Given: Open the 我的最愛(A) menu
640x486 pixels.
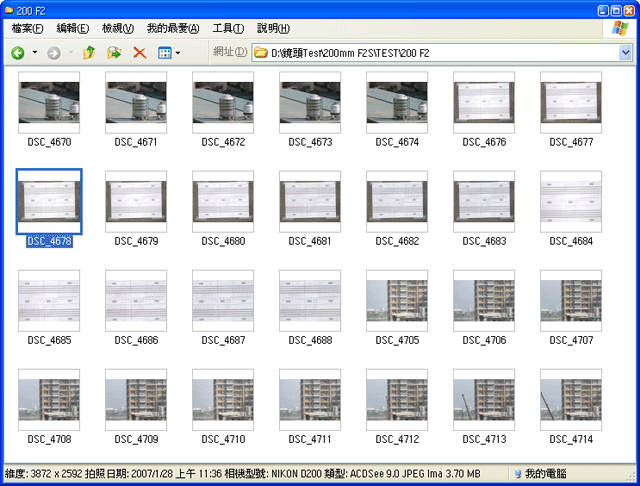Looking at the screenshot, I should point(173,28).
